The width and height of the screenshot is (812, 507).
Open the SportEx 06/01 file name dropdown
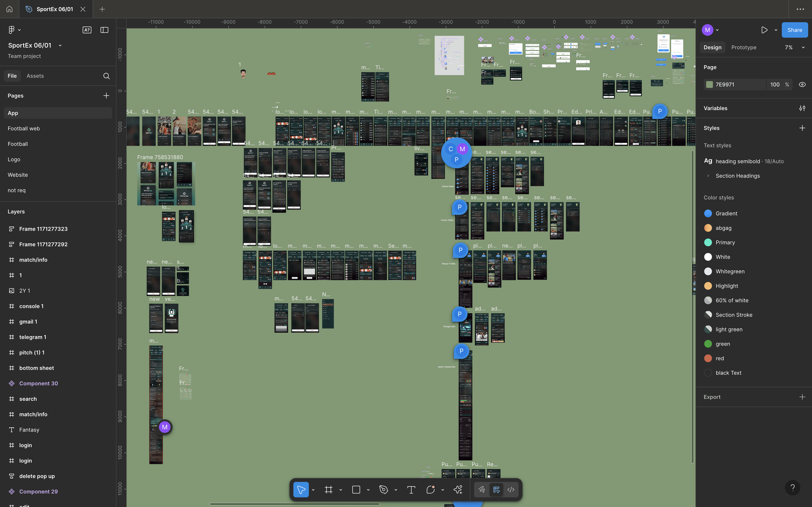[60, 45]
